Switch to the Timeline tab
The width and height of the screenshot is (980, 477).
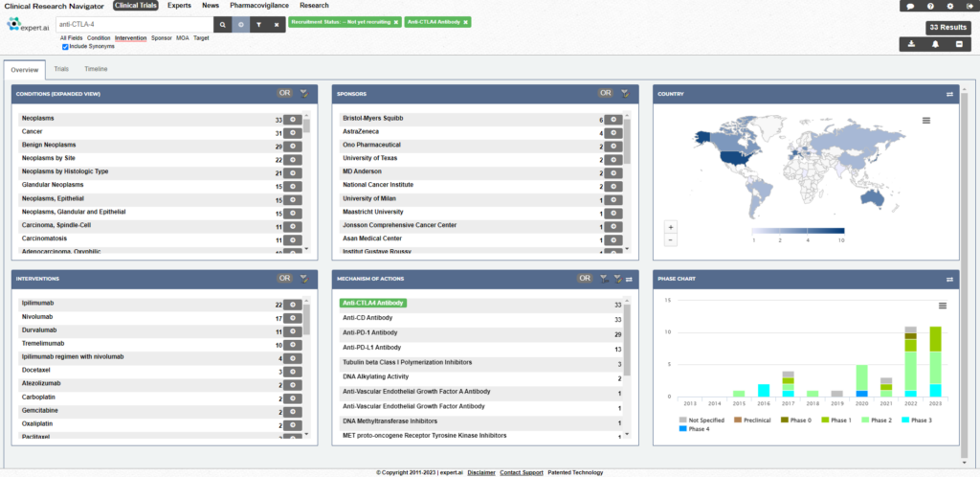(96, 69)
